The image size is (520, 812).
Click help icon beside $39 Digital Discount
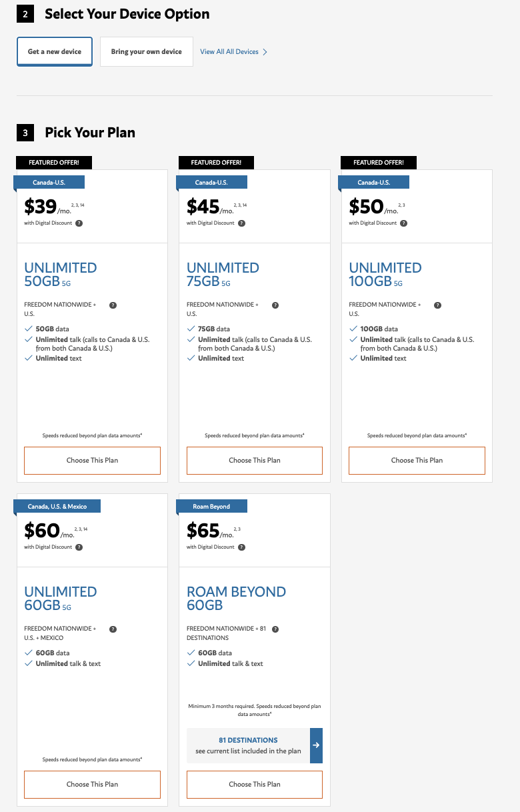pyautogui.click(x=79, y=223)
